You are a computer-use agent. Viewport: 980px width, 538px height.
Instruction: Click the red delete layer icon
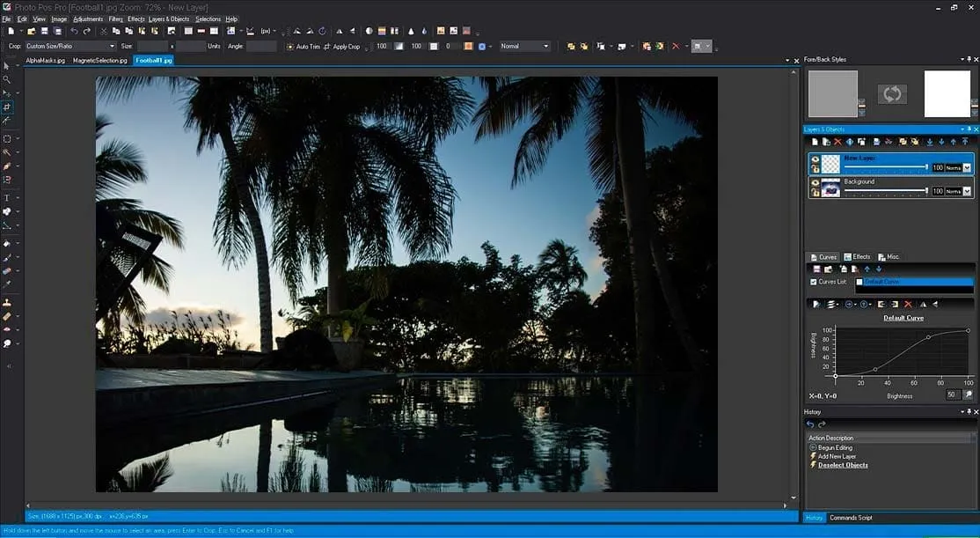point(837,142)
